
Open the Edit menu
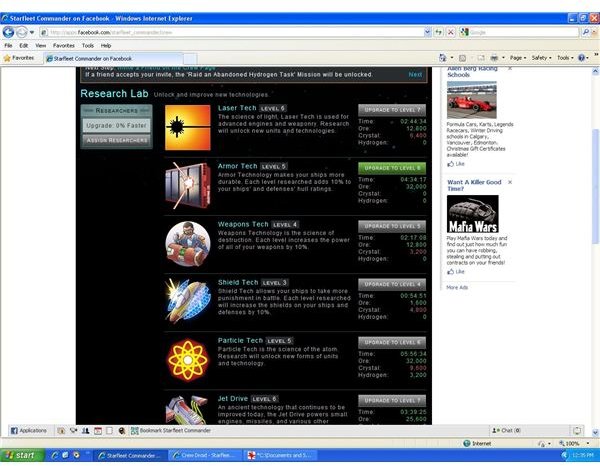click(24, 46)
